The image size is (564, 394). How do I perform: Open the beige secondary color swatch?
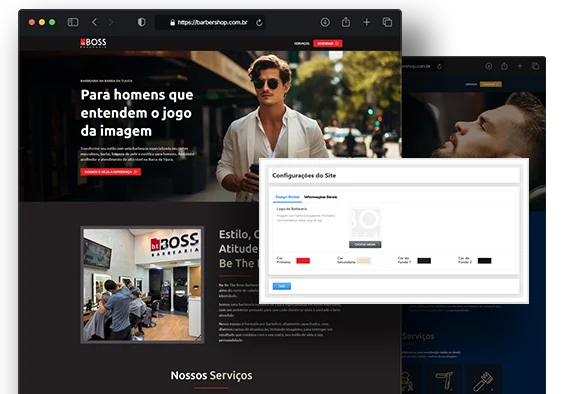click(363, 261)
